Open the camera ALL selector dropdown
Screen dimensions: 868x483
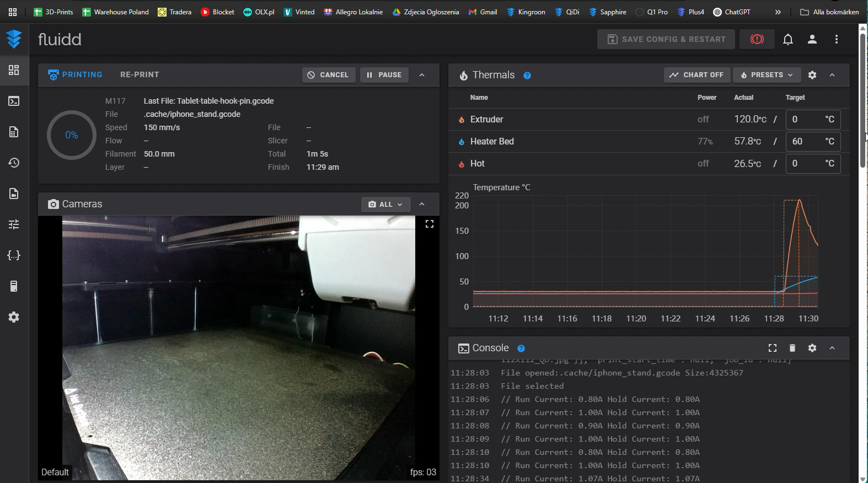[x=386, y=205]
